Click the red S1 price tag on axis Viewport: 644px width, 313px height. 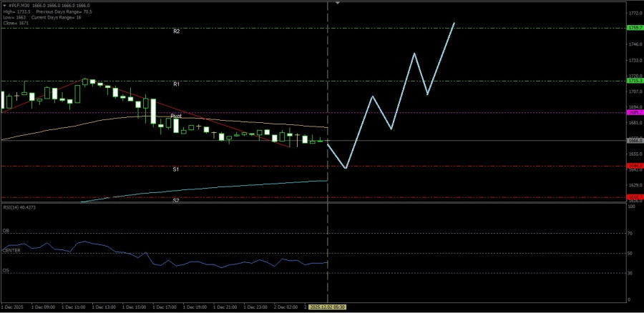pyautogui.click(x=634, y=166)
